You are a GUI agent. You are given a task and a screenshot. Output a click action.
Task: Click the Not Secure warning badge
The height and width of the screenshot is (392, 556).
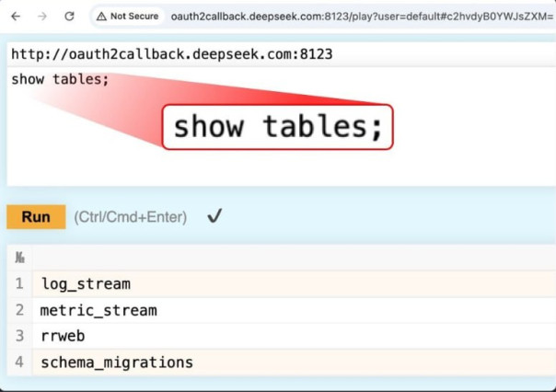pyautogui.click(x=128, y=17)
